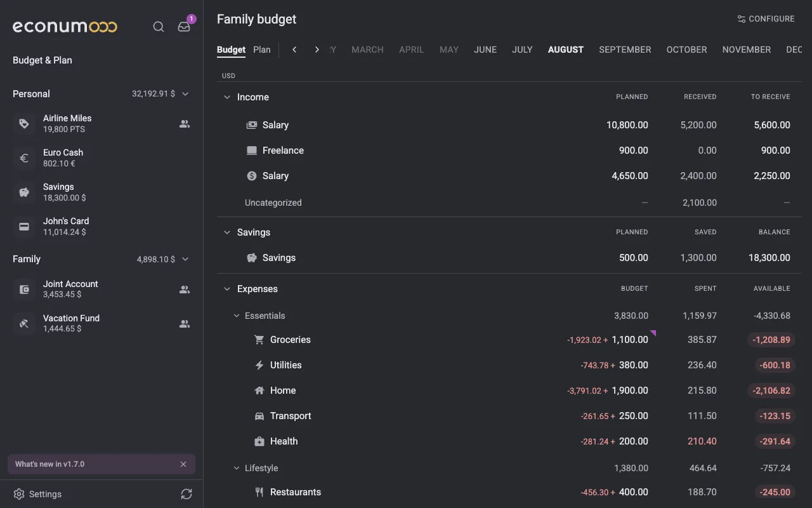Click the Joint Account wallet icon
812x508 pixels.
tap(24, 290)
